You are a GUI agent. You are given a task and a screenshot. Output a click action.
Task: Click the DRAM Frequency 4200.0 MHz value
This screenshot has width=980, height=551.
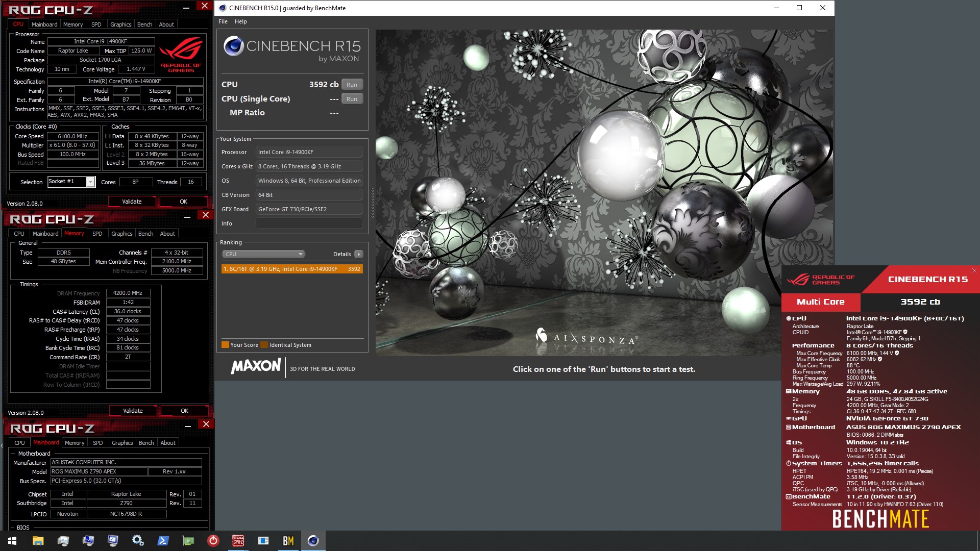pyautogui.click(x=128, y=293)
